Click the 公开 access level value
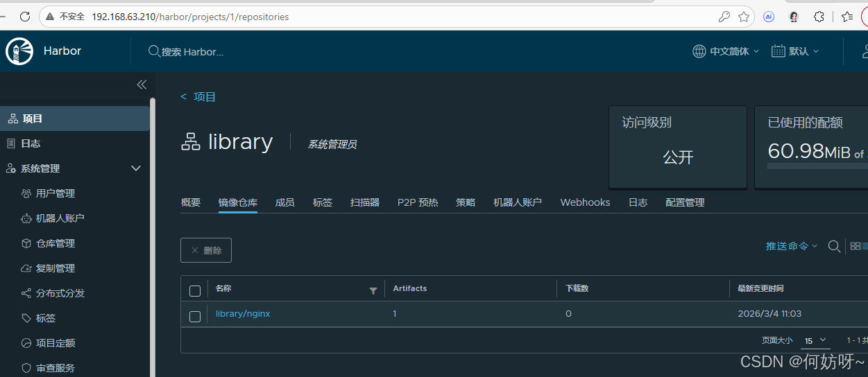The image size is (868, 377). click(678, 157)
